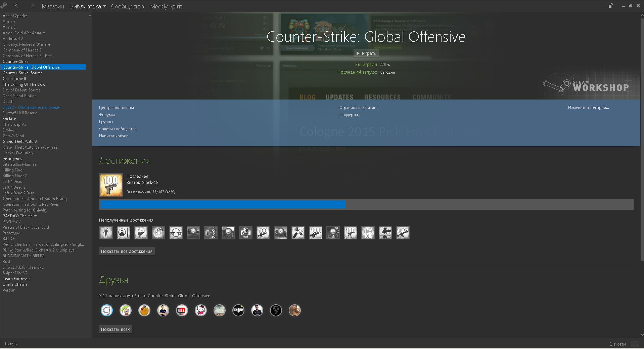Open the Магазин menu

[x=53, y=6]
